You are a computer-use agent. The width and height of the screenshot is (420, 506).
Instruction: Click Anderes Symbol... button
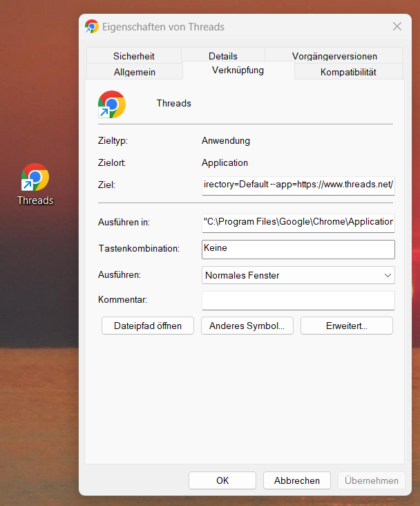click(x=247, y=326)
